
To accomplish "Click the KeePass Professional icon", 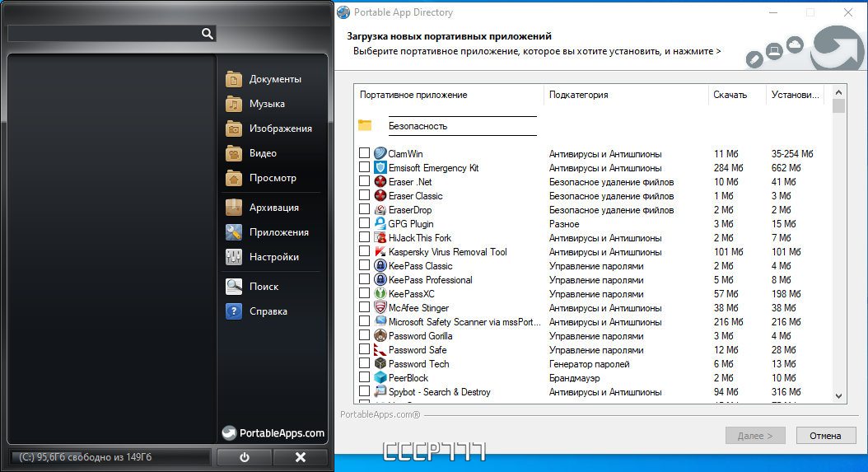I will [x=380, y=279].
